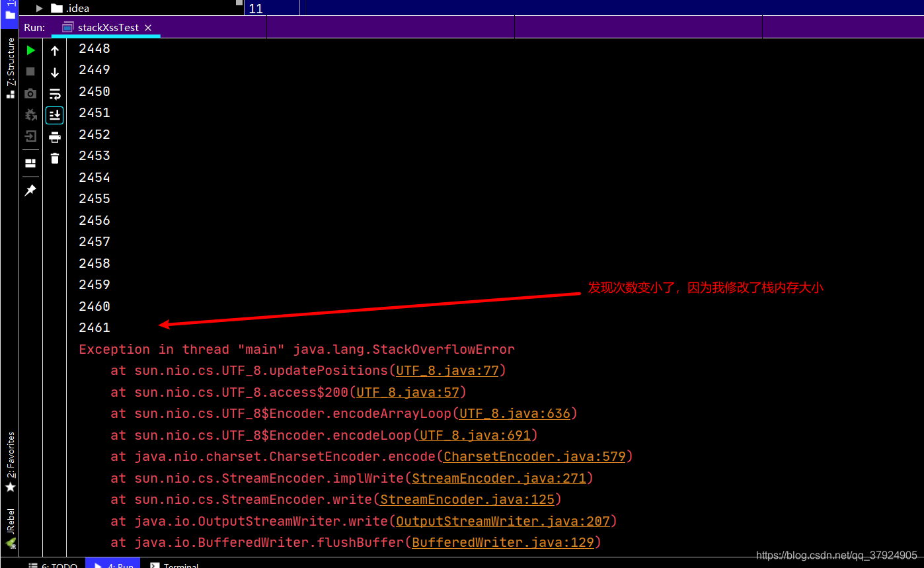Image resolution: width=924 pixels, height=568 pixels.
Task: Click the Restore Layout icon
Action: coord(30,163)
